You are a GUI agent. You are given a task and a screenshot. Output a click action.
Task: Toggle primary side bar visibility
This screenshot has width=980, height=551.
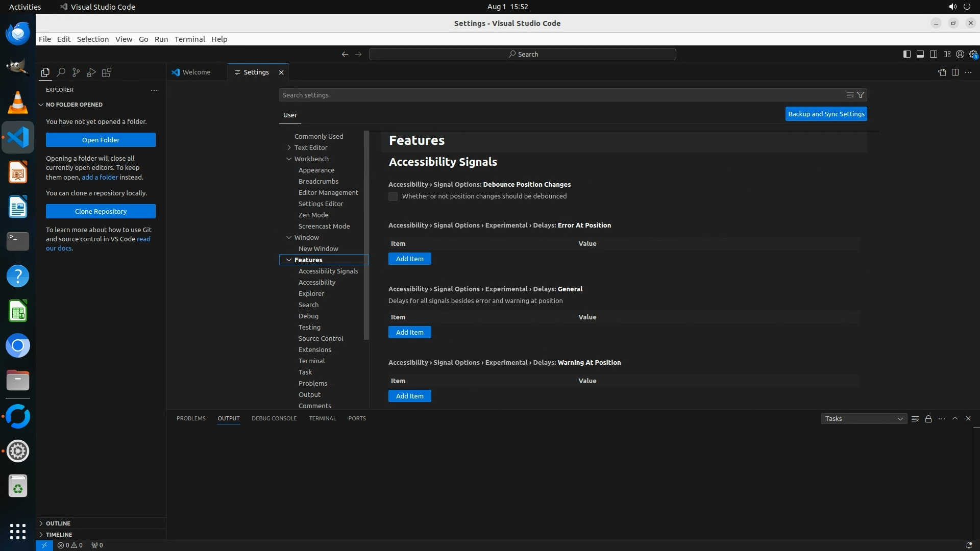point(907,54)
